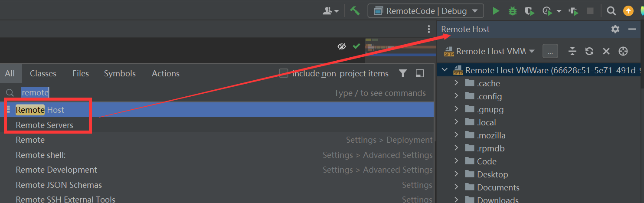The height and width of the screenshot is (203, 644).
Task: Select Remote Servers search result
Action: (45, 125)
